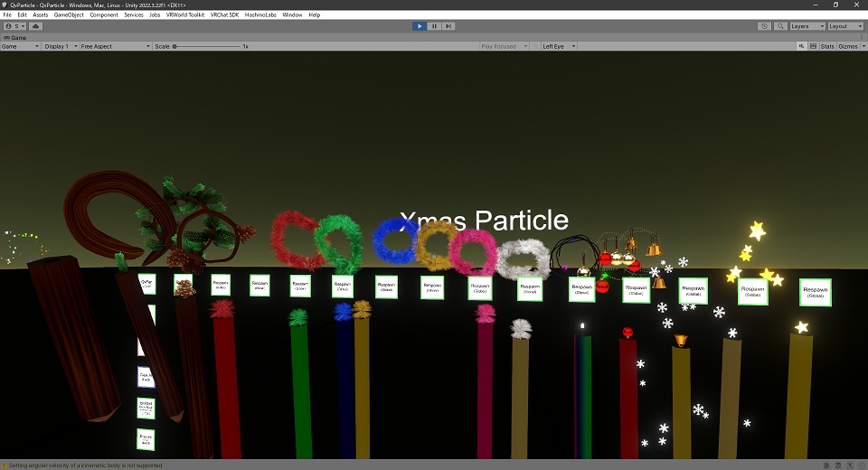This screenshot has width=868, height=470.
Task: Click the large glowing yellow star
Action: coord(758,230)
